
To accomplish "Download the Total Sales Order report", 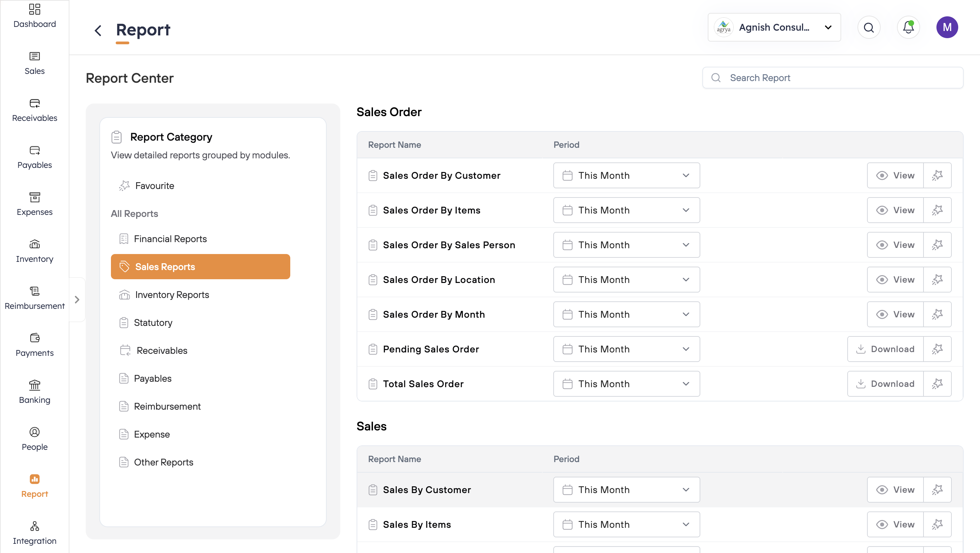I will click(x=885, y=384).
